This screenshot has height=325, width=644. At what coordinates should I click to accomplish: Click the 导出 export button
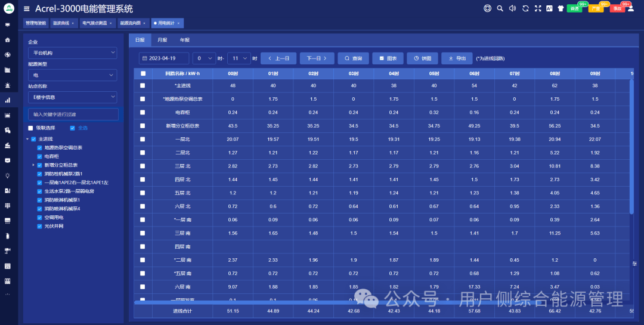(457, 58)
